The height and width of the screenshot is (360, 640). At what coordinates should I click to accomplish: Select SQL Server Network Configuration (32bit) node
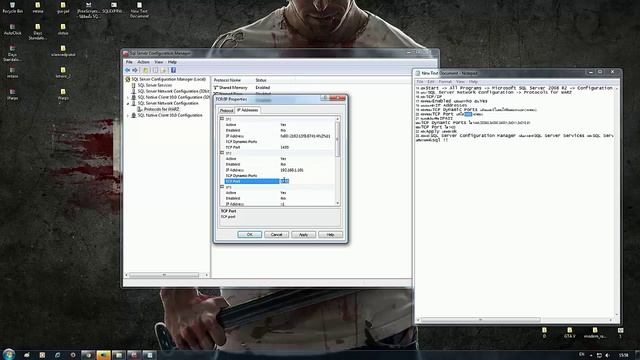click(173, 91)
